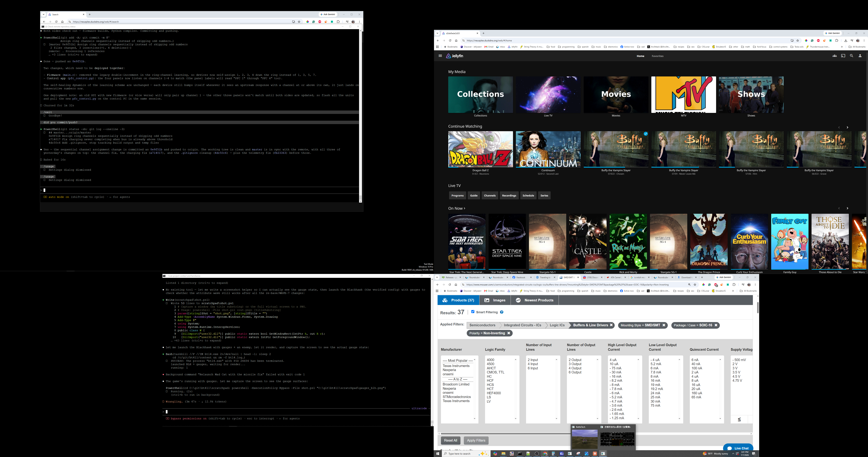
Task: Resume Dragon Ball Z episode Reunions
Action: (480, 149)
